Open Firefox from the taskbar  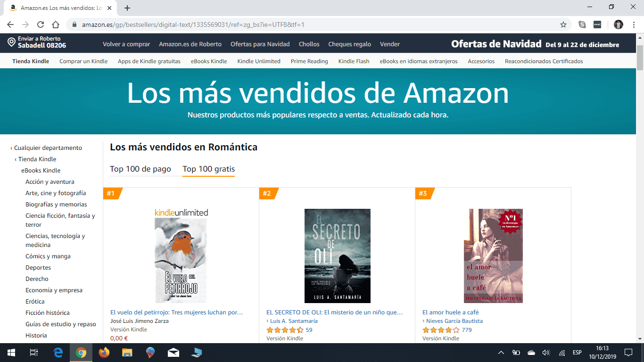click(104, 352)
